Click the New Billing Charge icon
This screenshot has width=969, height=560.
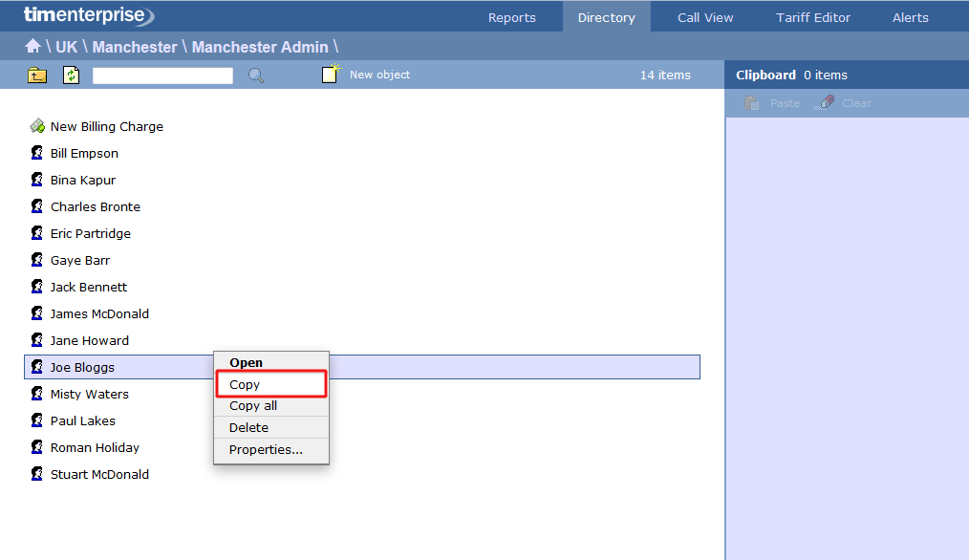click(37, 126)
